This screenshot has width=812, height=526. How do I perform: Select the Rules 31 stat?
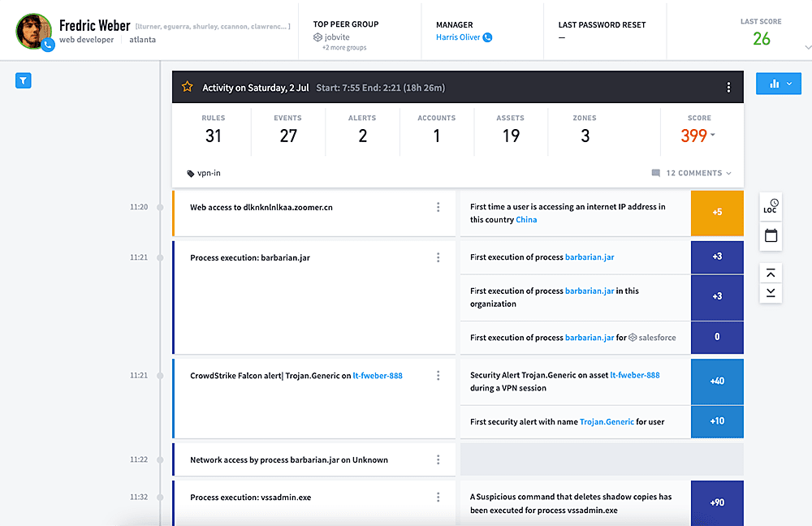click(x=213, y=129)
